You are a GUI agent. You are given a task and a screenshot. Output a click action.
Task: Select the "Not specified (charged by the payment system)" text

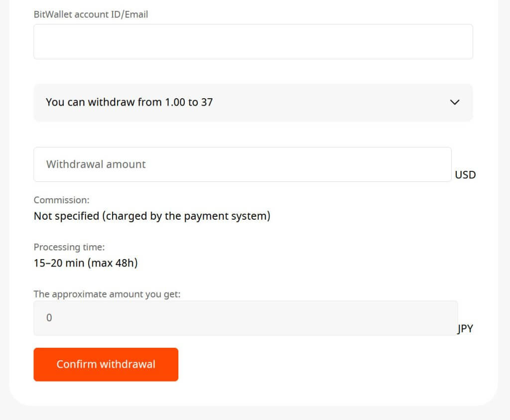pyautogui.click(x=152, y=216)
